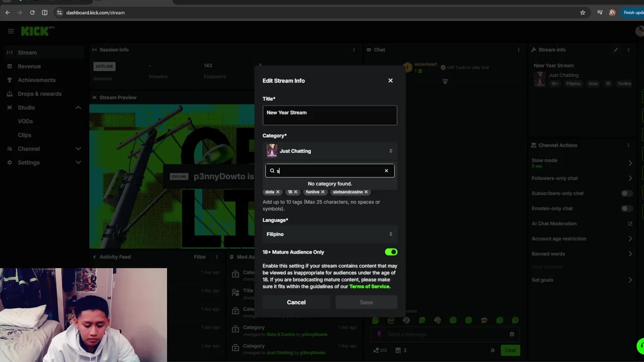Open AI Chat Moderation external link icon
This screenshot has width=644, height=362.
pyautogui.click(x=630, y=224)
